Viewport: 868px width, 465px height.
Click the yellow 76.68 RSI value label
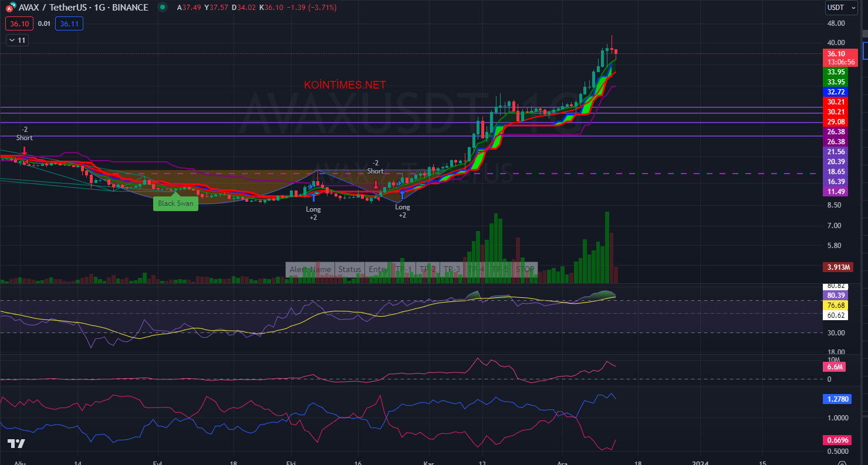coord(836,306)
